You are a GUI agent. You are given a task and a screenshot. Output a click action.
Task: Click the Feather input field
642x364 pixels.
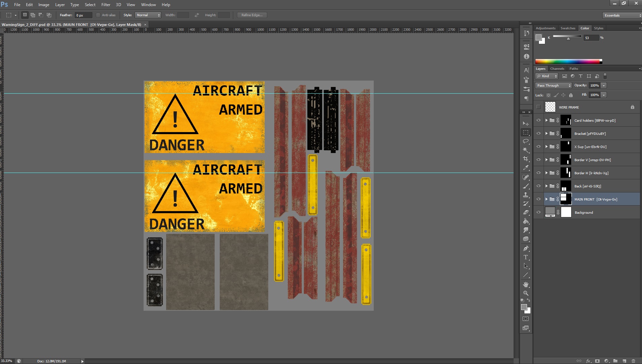(83, 15)
